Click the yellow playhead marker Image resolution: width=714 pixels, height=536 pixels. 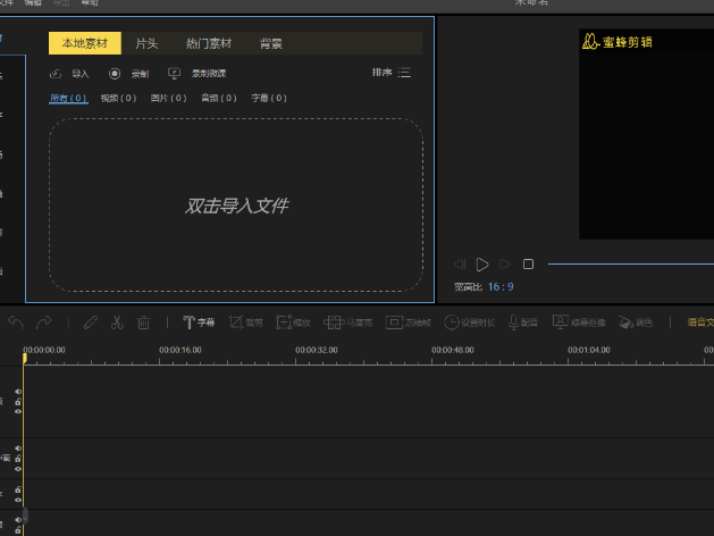pyautogui.click(x=25, y=359)
